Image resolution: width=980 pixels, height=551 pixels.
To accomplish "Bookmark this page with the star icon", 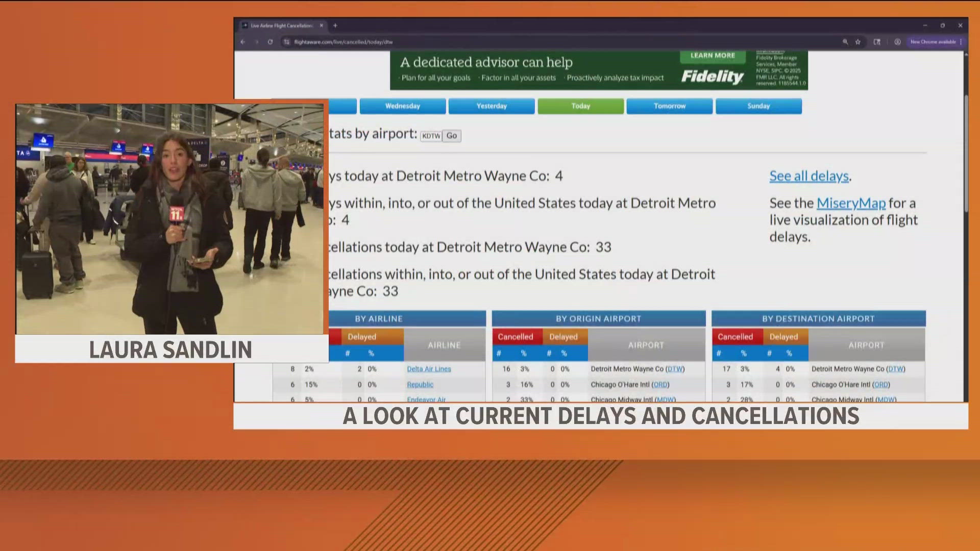I will click(858, 42).
